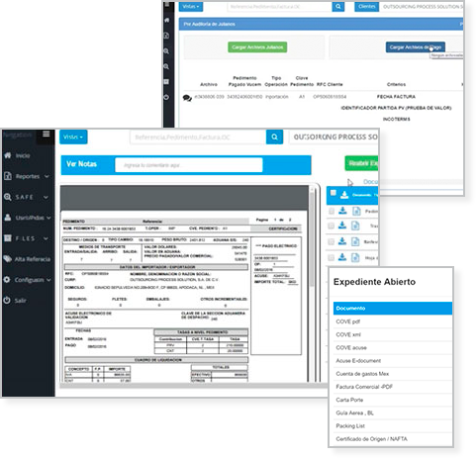
Task: Check the third document row checkbox
Action: point(332,241)
